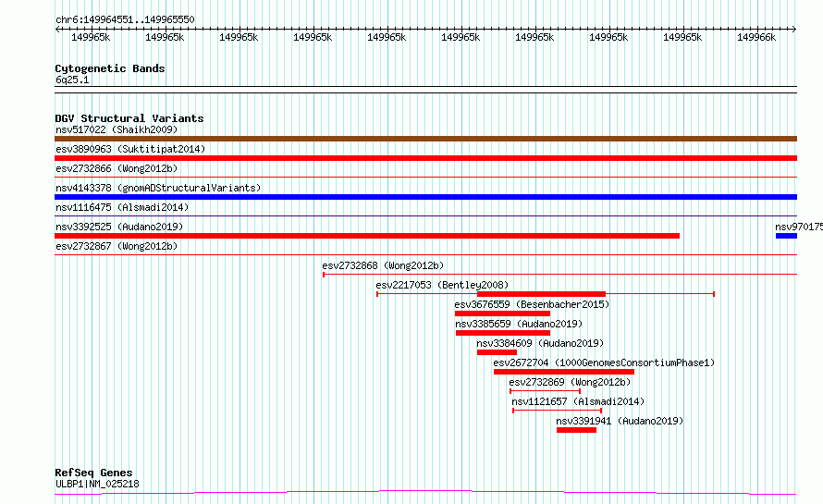The width and height of the screenshot is (823, 504).
Task: Select the red bar under nsv3392525
Action: [367, 236]
